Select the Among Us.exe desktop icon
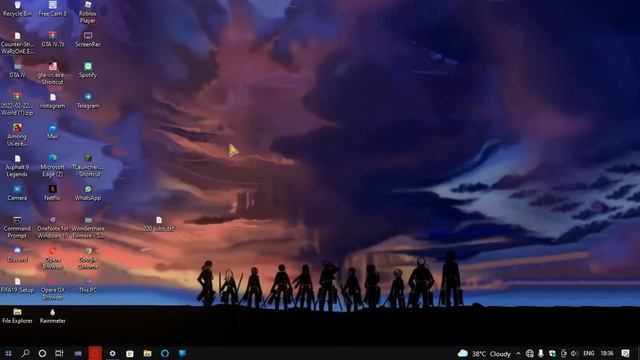Viewport: 640px width, 360px height. [17, 135]
